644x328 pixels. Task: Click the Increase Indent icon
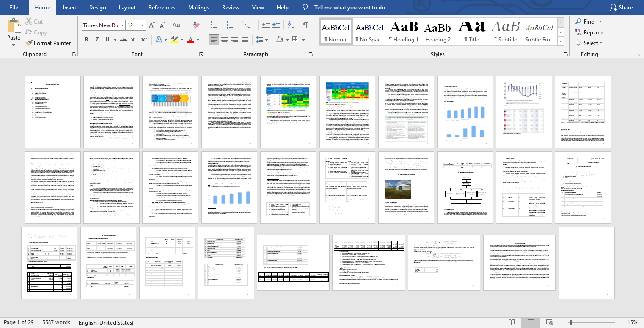click(276, 25)
